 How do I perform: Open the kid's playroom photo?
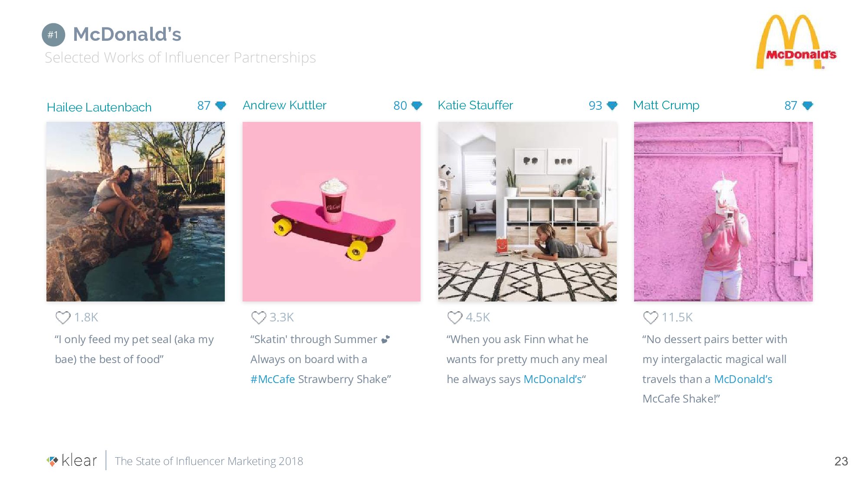coord(527,212)
